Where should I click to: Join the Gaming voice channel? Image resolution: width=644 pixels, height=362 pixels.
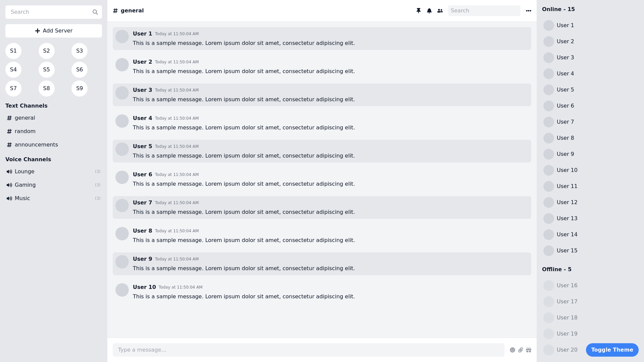[25, 185]
